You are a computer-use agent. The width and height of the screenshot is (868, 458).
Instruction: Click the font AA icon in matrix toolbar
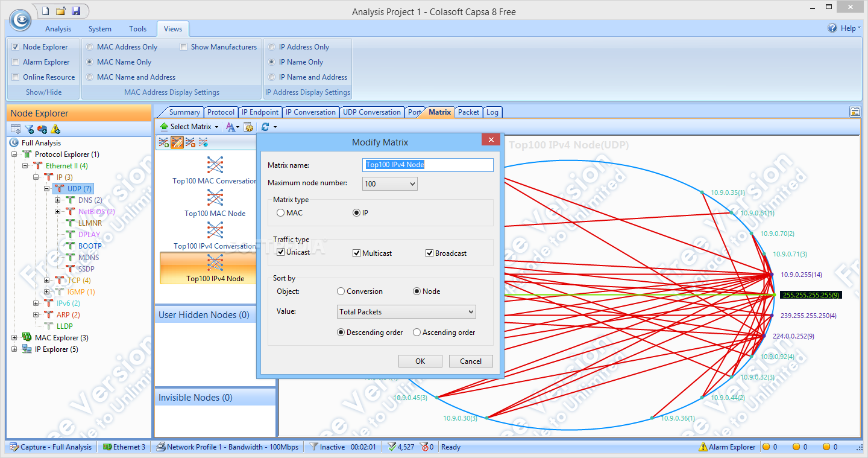[x=230, y=127]
